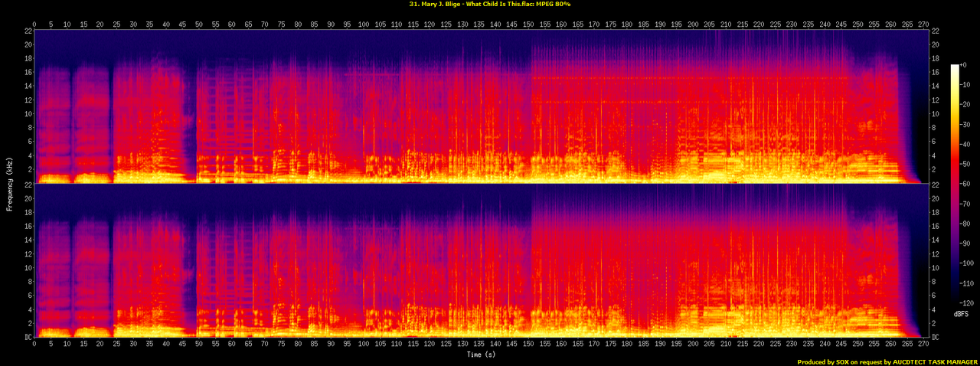980x366 pixels.
Task: Click the "-60" value on dBFS legend
Action: [965, 184]
